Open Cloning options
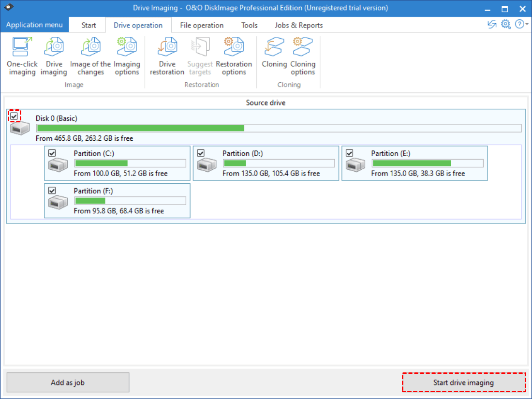 tap(303, 56)
